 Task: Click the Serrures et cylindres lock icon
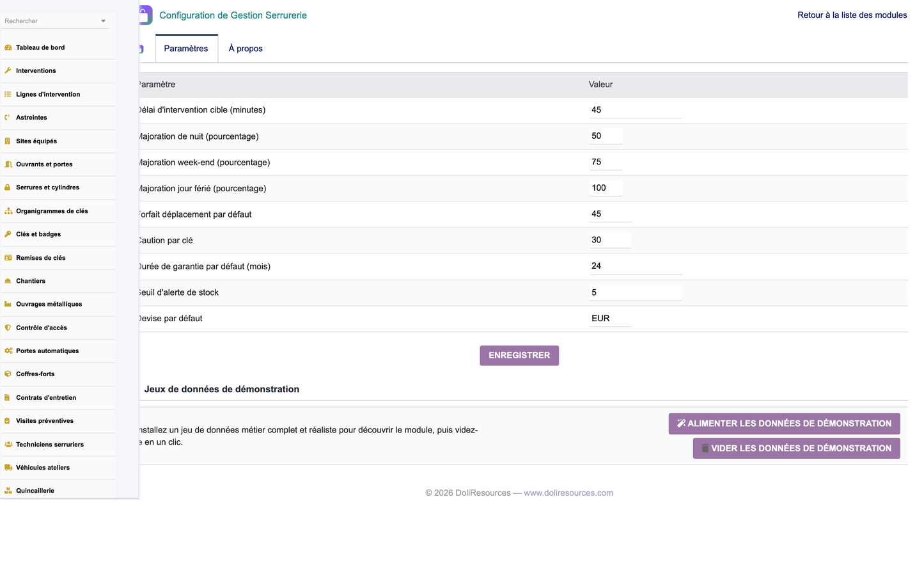8,187
